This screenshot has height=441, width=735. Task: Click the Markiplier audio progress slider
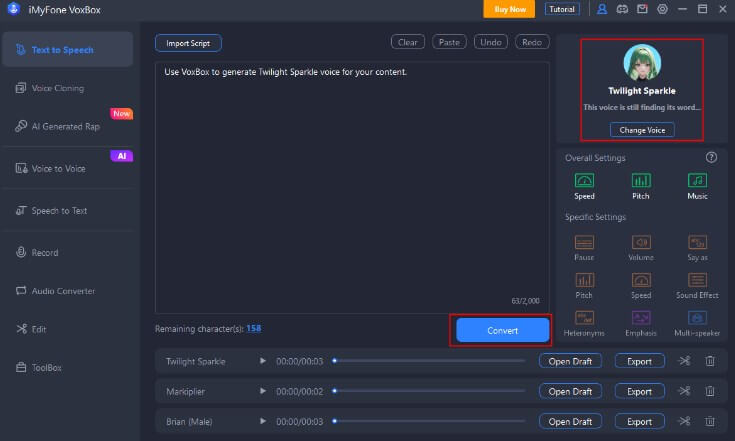[x=429, y=391]
